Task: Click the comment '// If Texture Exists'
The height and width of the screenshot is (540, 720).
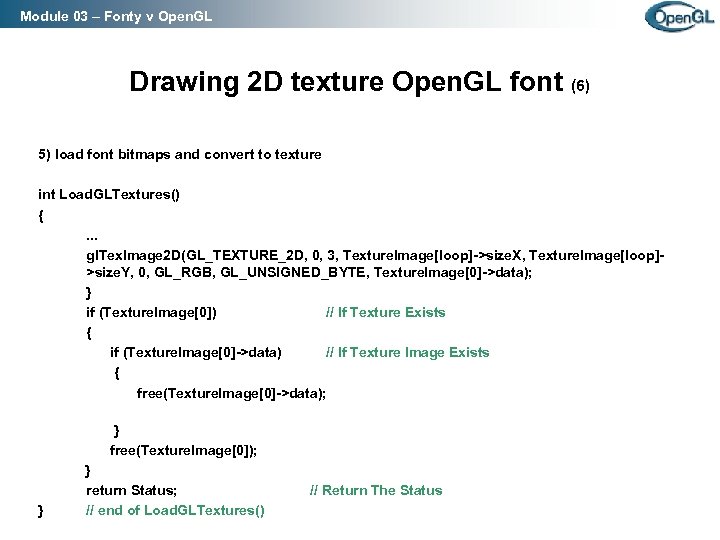Action: pyautogui.click(x=385, y=312)
